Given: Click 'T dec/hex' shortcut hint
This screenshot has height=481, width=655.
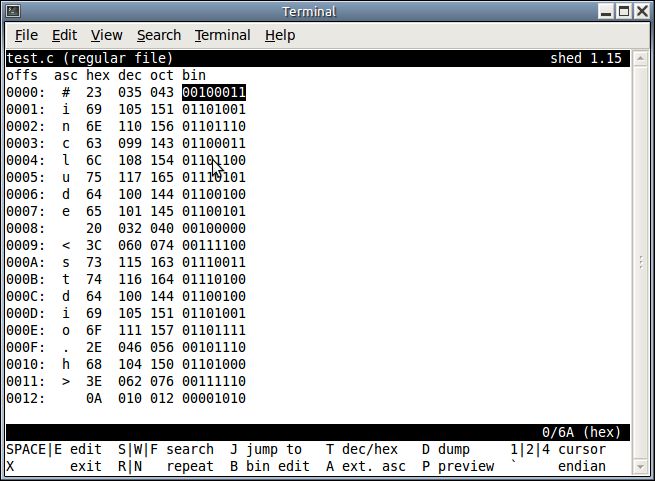Looking at the screenshot, I should point(362,449).
